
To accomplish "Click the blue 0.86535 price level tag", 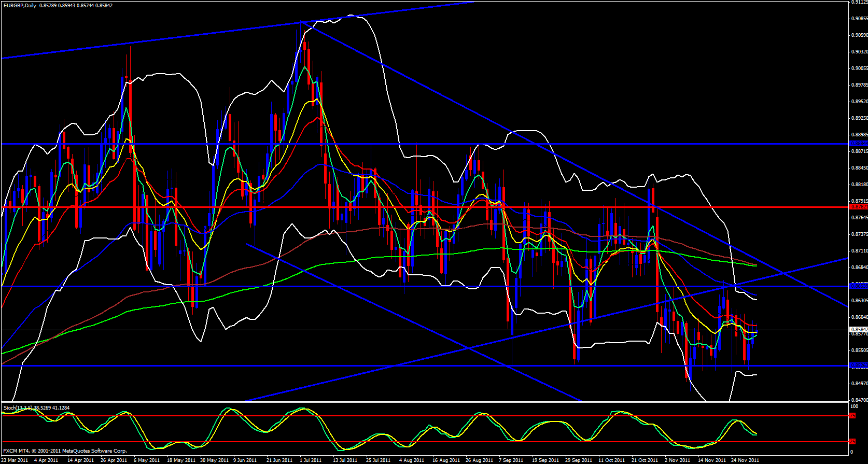I will click(x=858, y=286).
